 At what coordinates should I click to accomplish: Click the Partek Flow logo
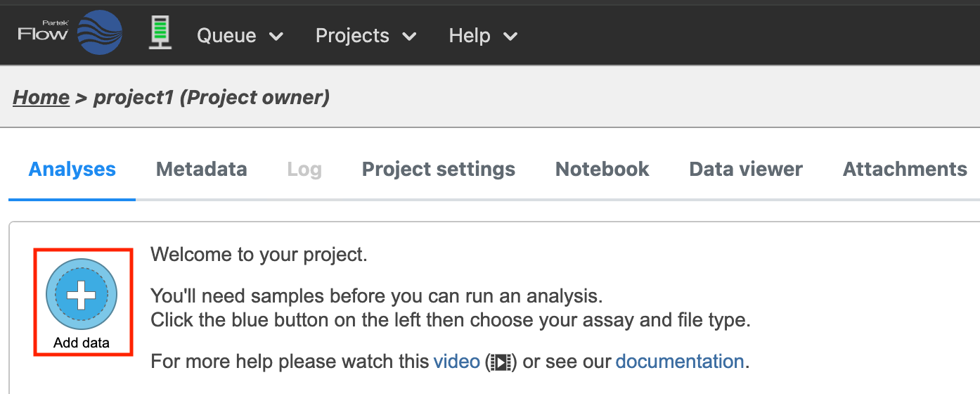pos(70,33)
